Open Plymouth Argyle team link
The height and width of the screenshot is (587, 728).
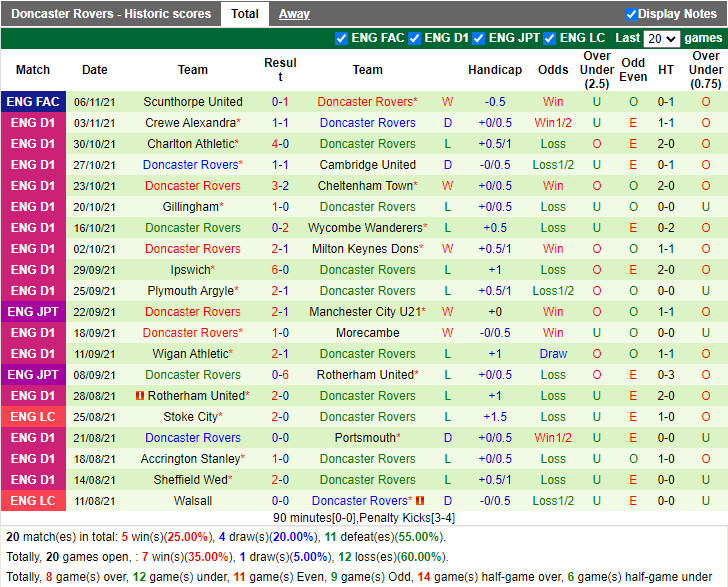click(191, 291)
